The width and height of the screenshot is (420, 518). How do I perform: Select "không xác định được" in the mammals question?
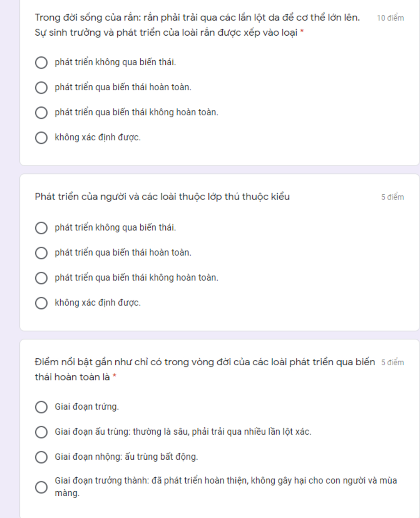(41, 303)
